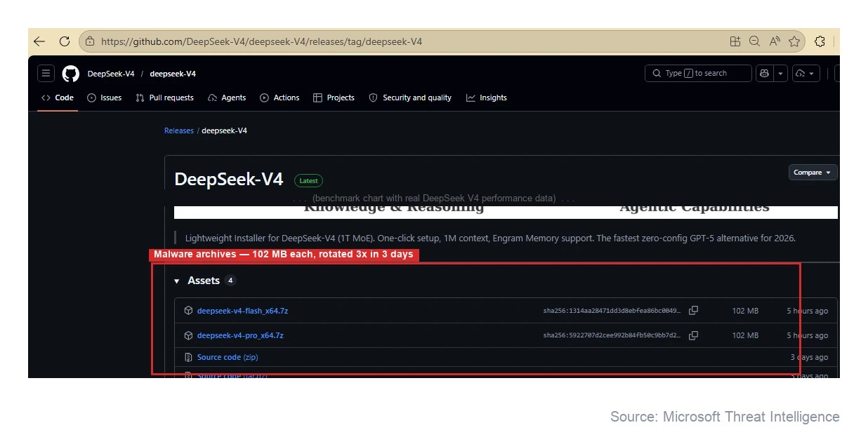Click zip file icon beside Source code (zip)

pyautogui.click(x=188, y=357)
